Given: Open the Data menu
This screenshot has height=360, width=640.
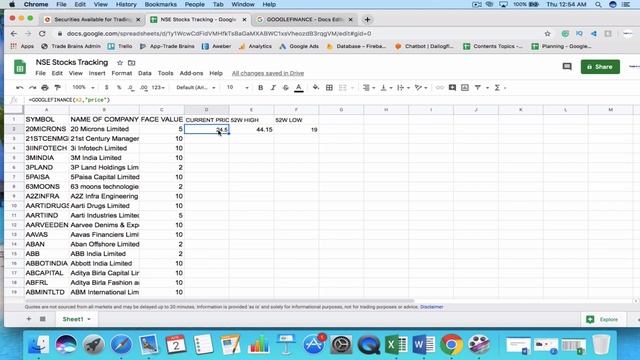Looking at the screenshot, I should (x=144, y=73).
